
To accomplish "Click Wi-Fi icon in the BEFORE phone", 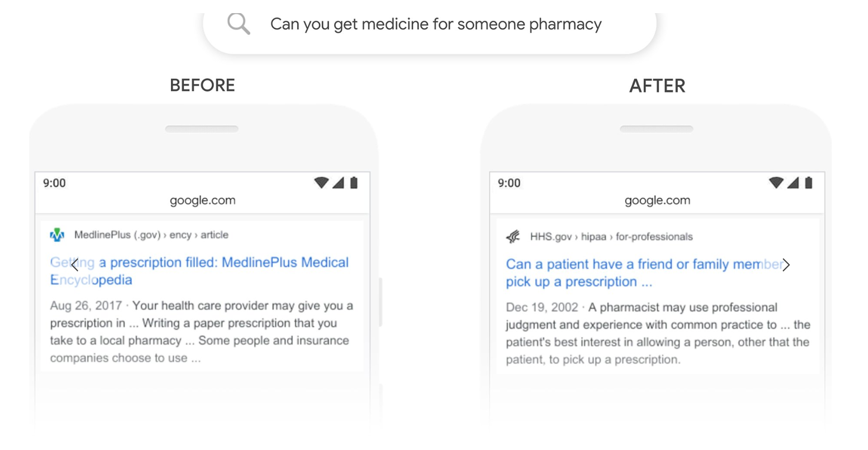I will (x=321, y=183).
